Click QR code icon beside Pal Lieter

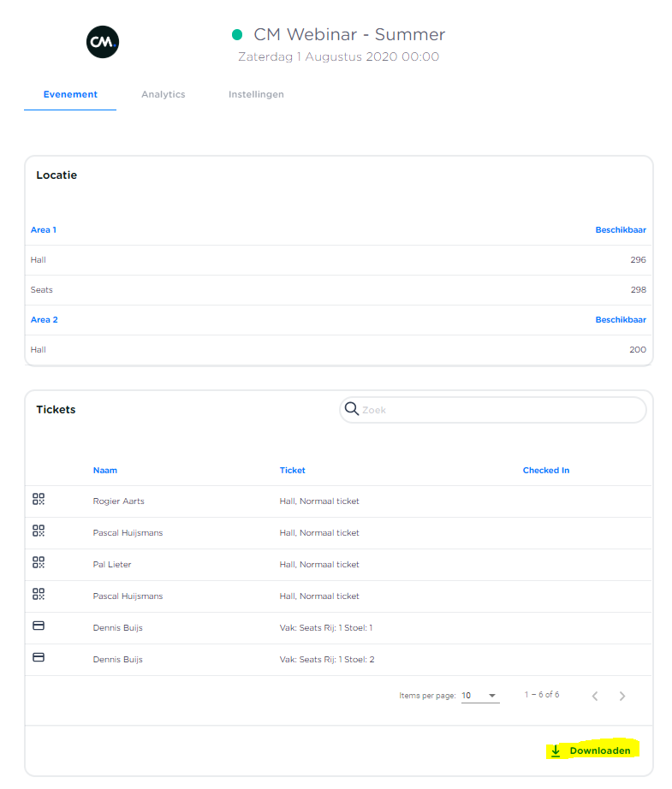coord(39,563)
